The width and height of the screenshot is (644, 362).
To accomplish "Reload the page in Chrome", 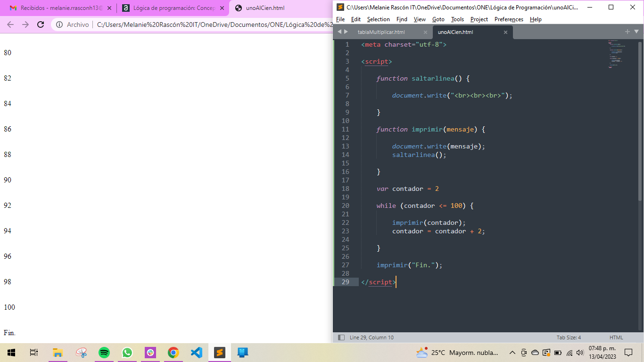I will [41, 25].
